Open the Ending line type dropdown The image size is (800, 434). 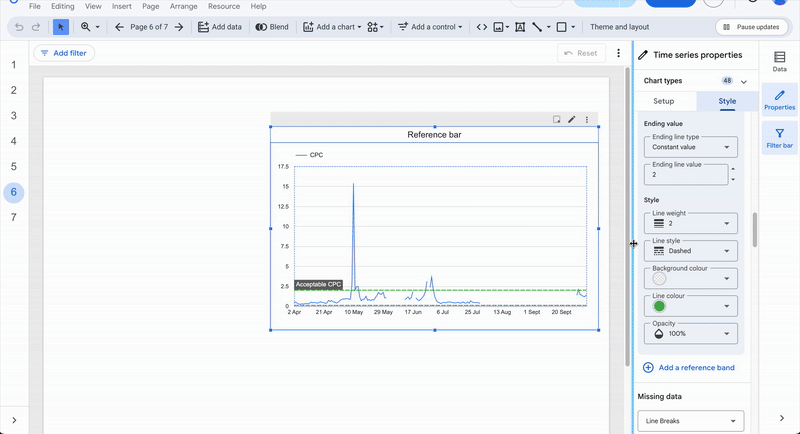click(x=690, y=147)
